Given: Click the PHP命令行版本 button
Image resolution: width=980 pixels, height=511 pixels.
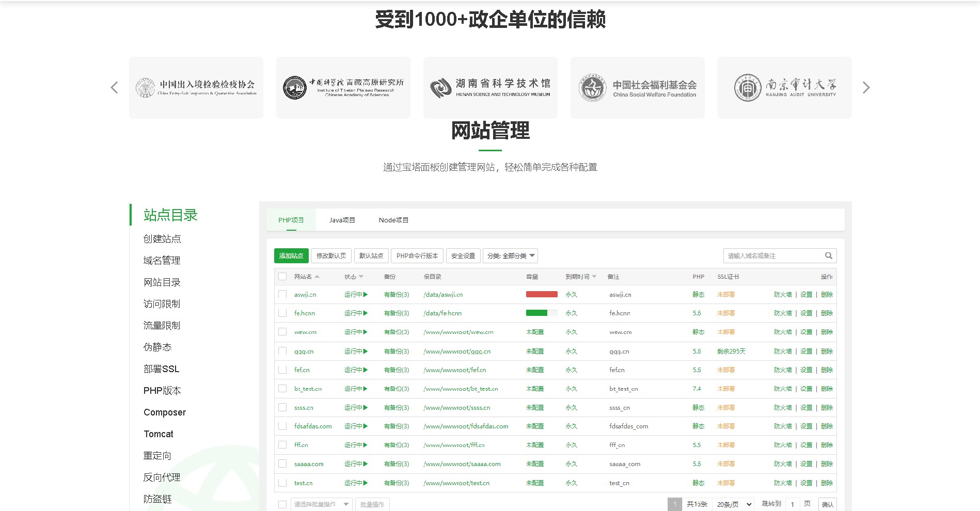Looking at the screenshot, I should 417,256.
